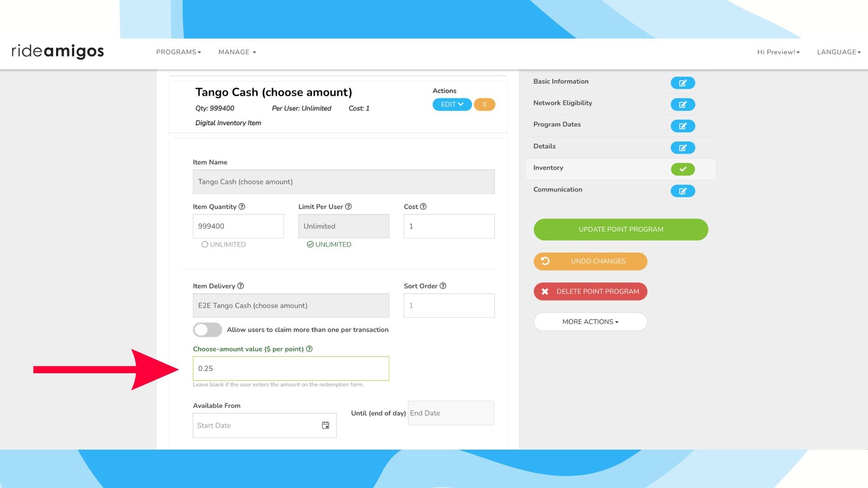The width and height of the screenshot is (868, 488).
Task: Open Network Eligibility edit icon
Action: [683, 104]
